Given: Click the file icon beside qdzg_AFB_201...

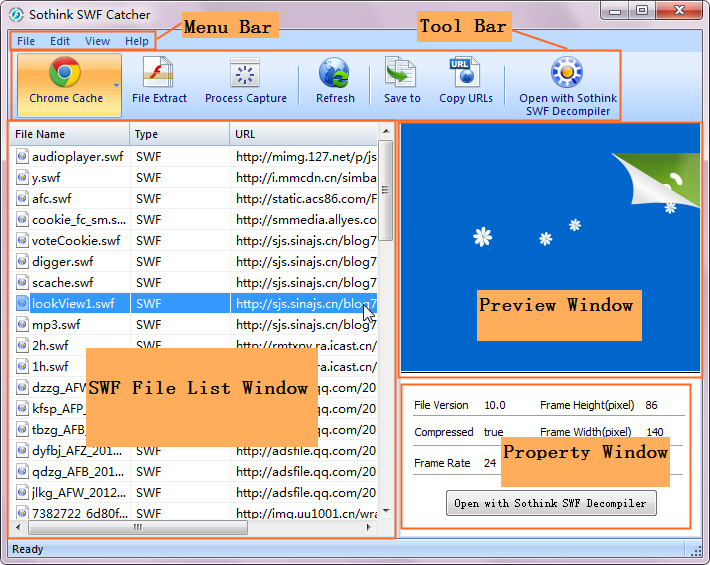Looking at the screenshot, I should pos(22,471).
